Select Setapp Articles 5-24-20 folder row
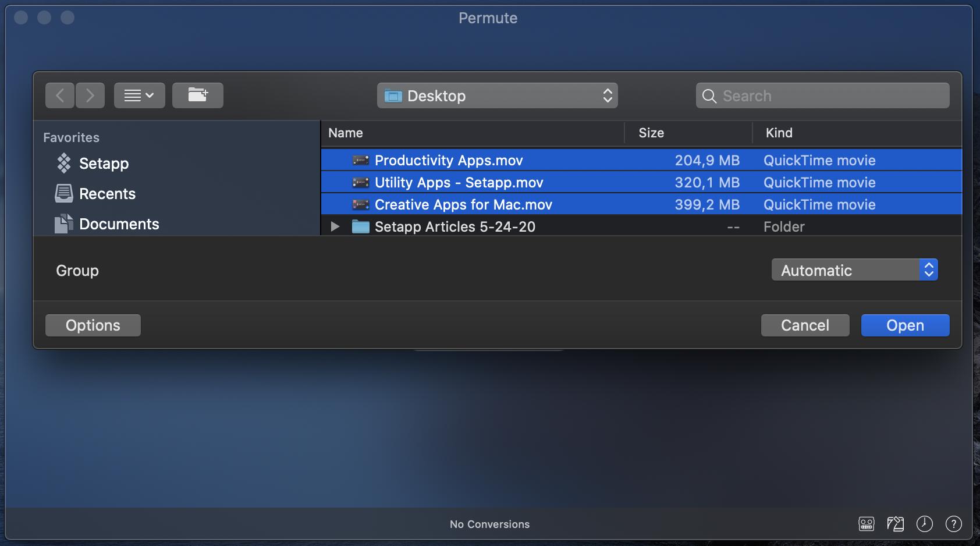This screenshot has width=980, height=546. coord(641,226)
